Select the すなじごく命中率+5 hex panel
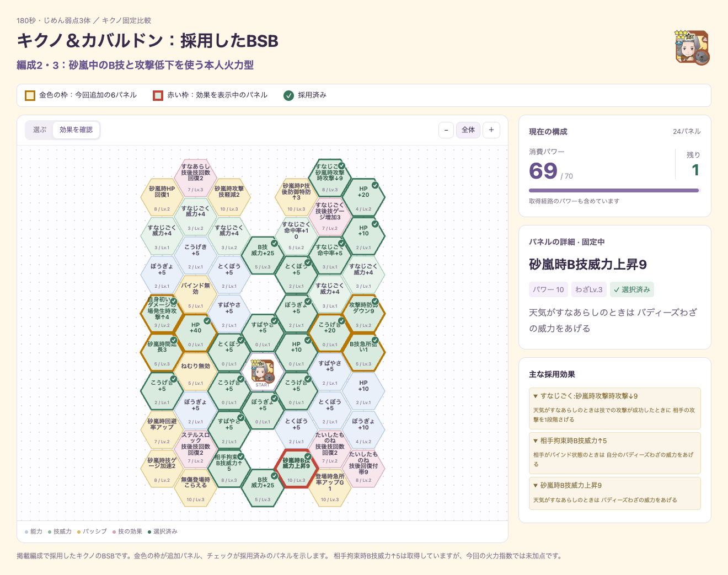Screen dimensions: 728x575 coord(330,255)
